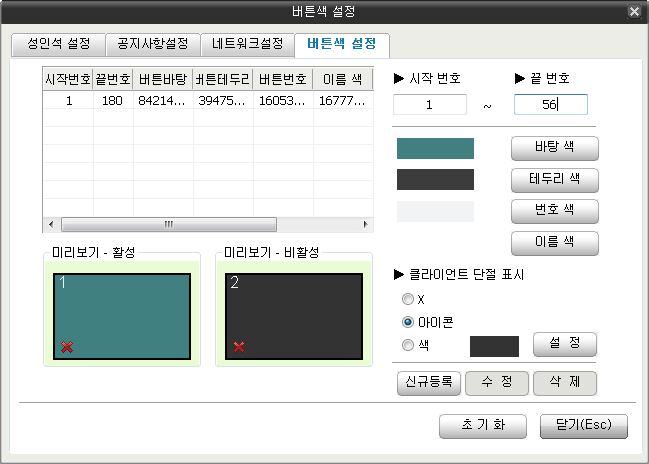Click the dark border color swatch

(435, 180)
